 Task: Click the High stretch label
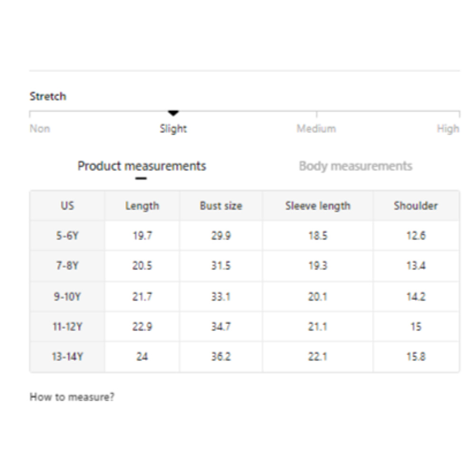coord(448,129)
